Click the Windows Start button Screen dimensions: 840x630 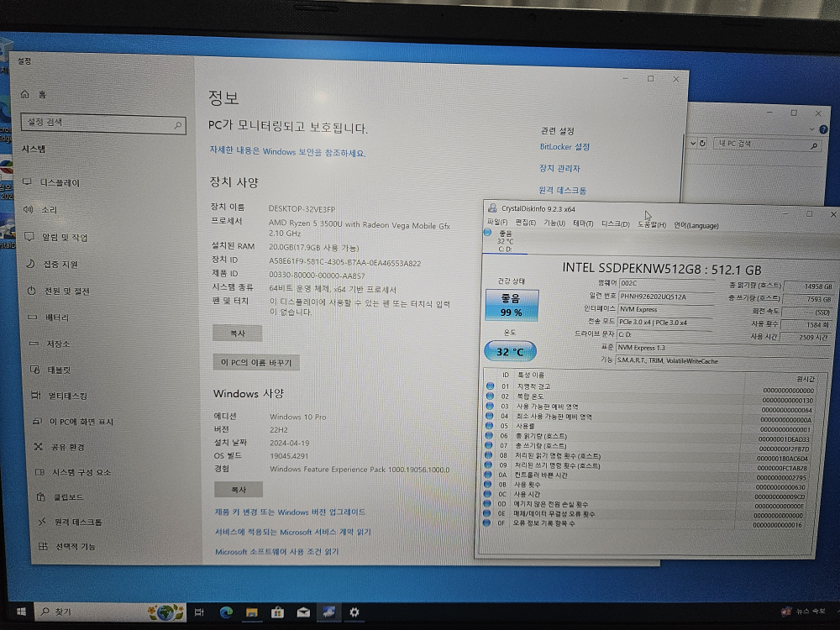tap(22, 612)
